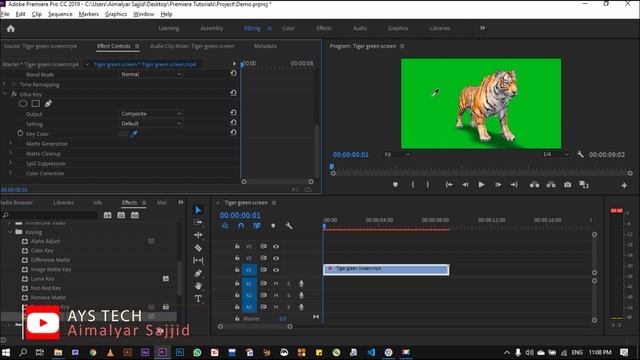Select the Selection tool arrow
Screen dimensions: 640x360
(x=198, y=210)
